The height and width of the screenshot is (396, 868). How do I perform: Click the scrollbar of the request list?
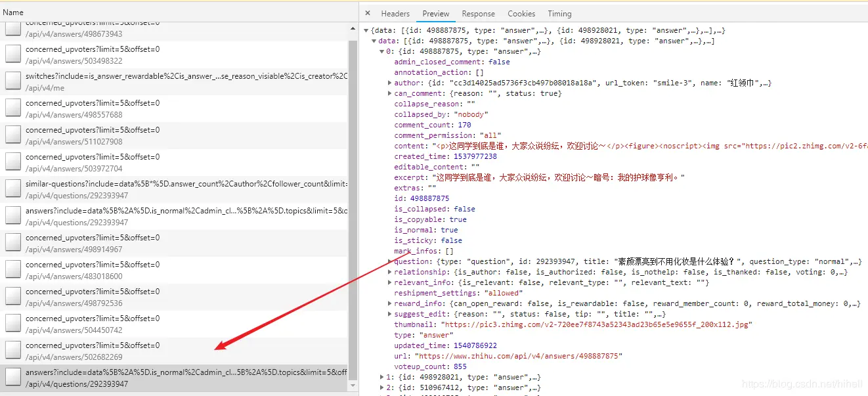(353, 209)
